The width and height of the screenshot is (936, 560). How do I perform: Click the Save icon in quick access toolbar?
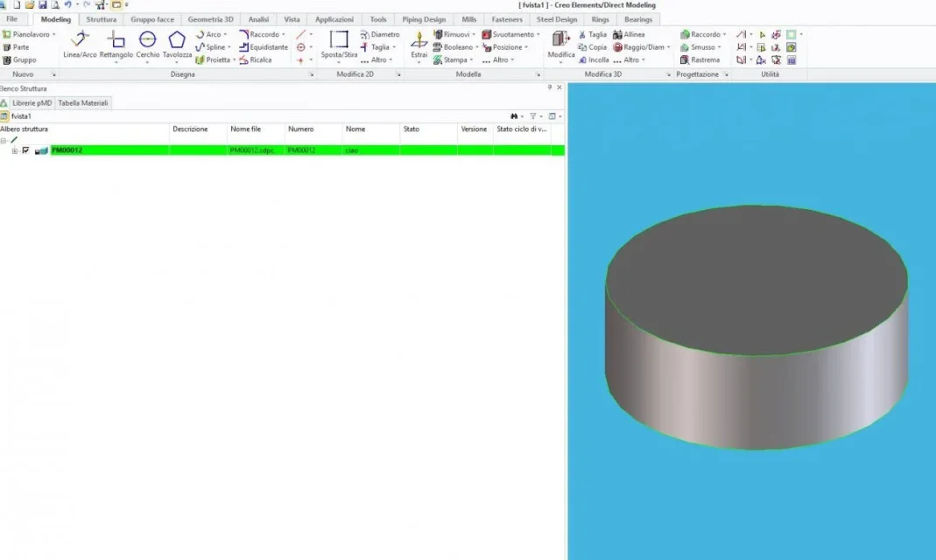coord(42,4)
